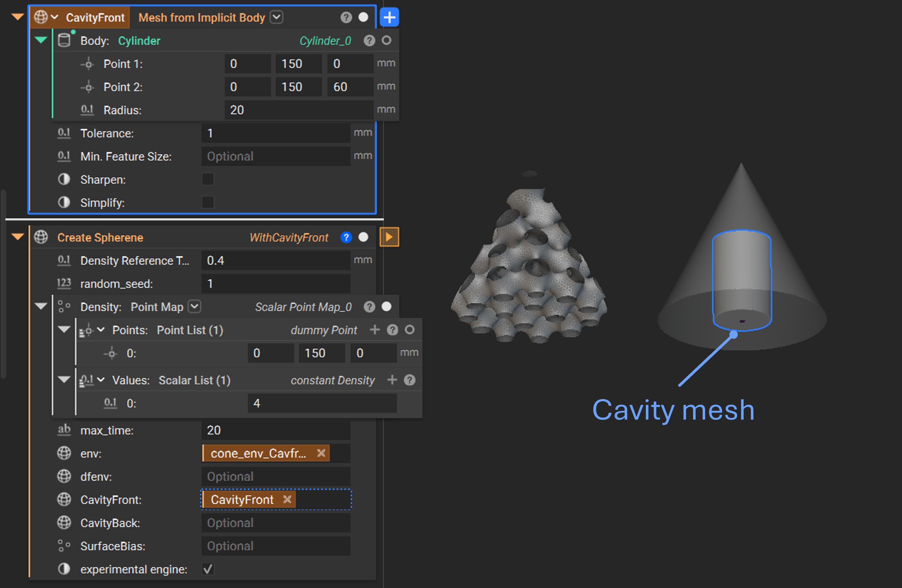The width and height of the screenshot is (902, 588).
Task: Add a point to the Points list
Action: (x=374, y=330)
